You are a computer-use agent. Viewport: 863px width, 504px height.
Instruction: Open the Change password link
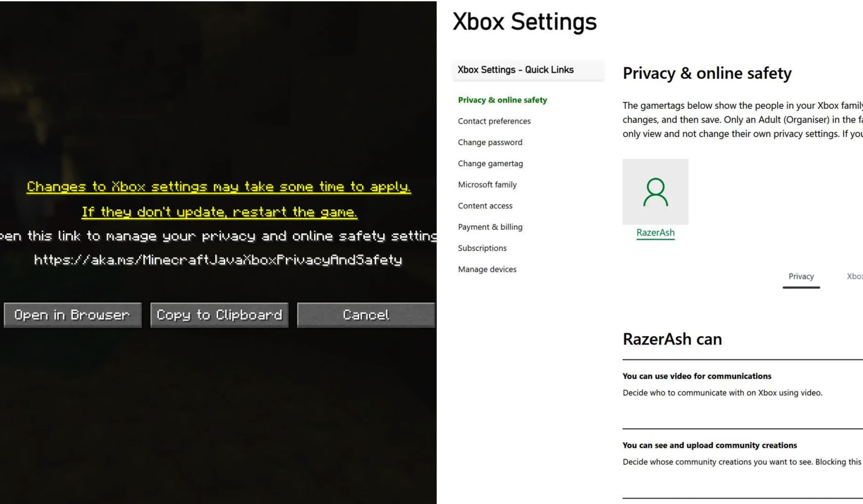click(490, 143)
